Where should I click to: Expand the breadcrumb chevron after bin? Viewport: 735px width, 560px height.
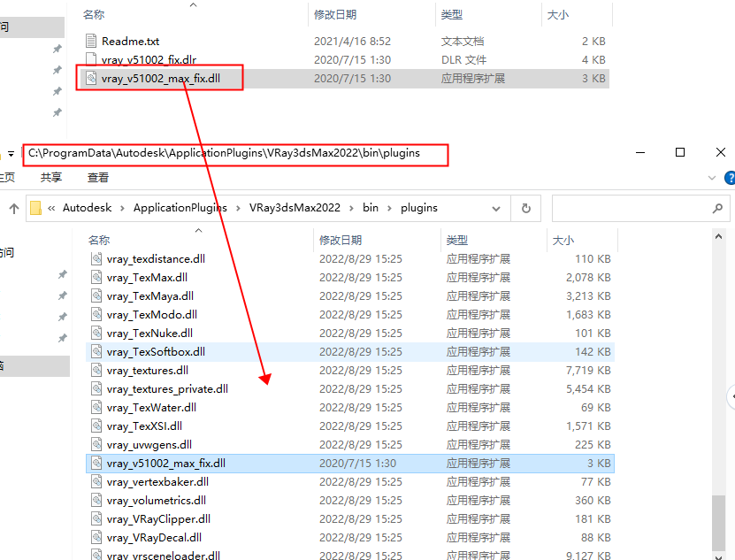pos(389,208)
